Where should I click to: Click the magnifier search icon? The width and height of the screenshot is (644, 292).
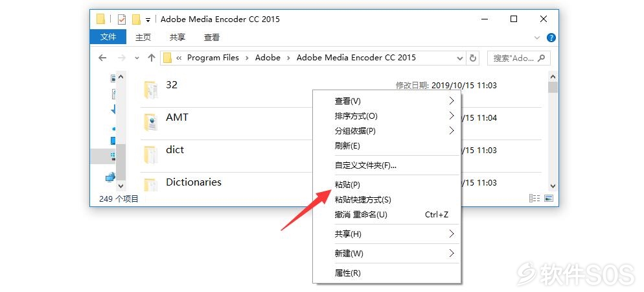pyautogui.click(x=542, y=58)
